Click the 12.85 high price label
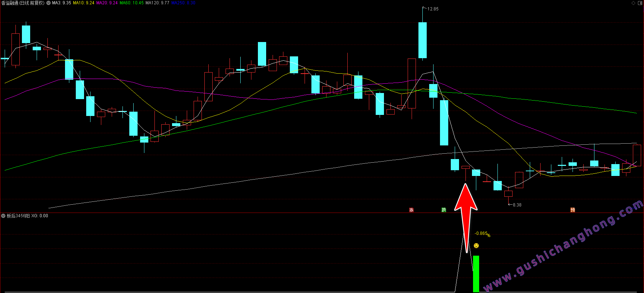This screenshot has width=644, height=293. [x=433, y=9]
